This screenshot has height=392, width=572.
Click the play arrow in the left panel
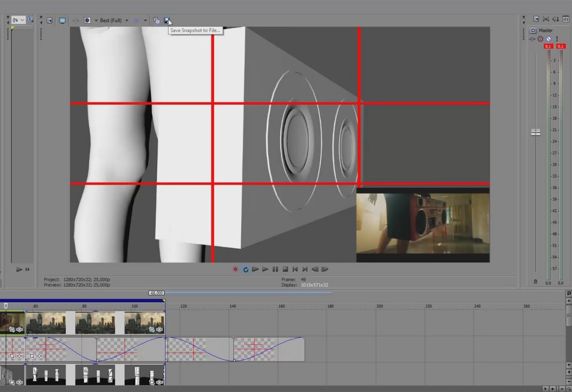click(19, 269)
